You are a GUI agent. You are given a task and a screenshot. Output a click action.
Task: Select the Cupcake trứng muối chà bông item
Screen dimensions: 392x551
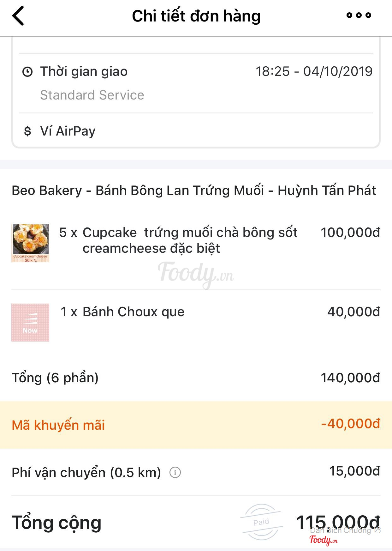pos(189,240)
